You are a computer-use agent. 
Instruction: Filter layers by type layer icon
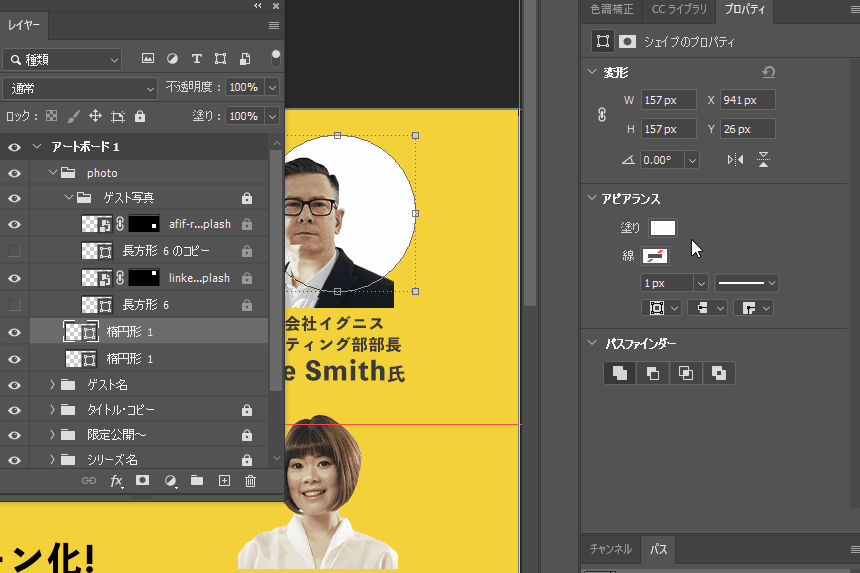pos(196,59)
